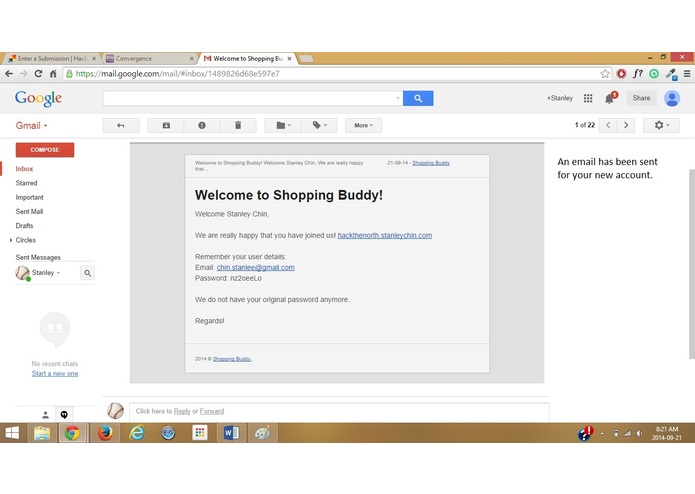
Task: Click the red ad-blocker extension icon
Action: tap(621, 74)
